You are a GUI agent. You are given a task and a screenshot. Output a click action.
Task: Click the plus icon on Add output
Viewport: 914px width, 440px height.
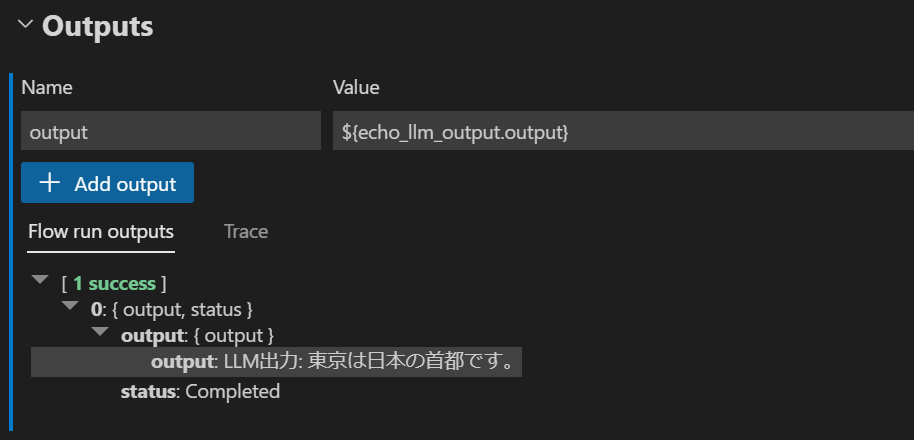point(50,183)
